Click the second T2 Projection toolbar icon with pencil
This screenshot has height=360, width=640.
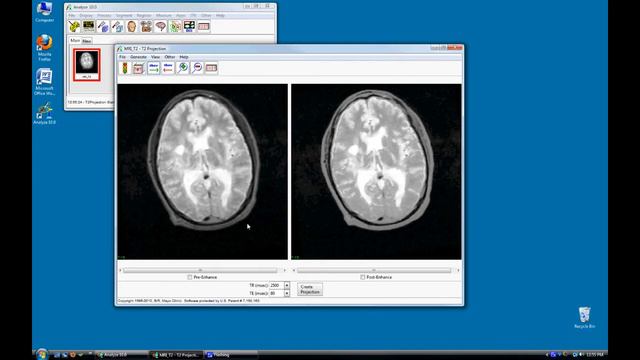(139, 68)
